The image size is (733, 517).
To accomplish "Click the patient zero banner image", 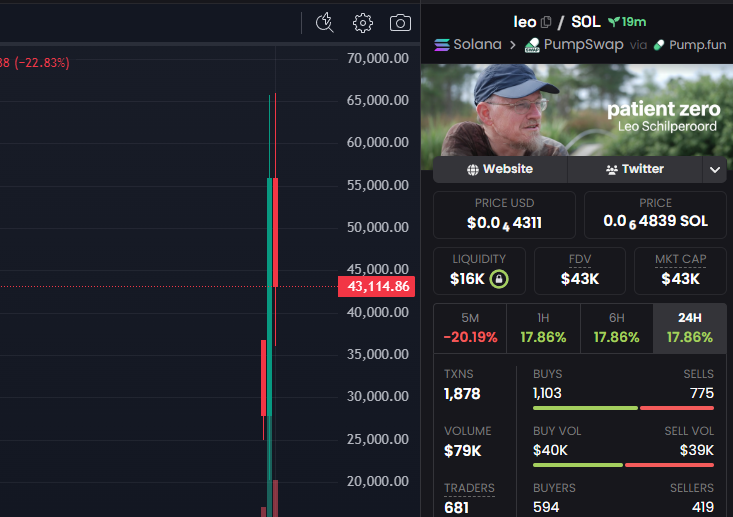I will tap(577, 110).
